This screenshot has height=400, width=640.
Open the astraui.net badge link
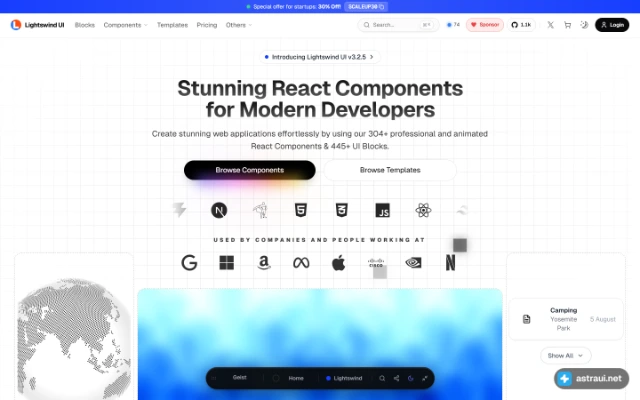591,378
